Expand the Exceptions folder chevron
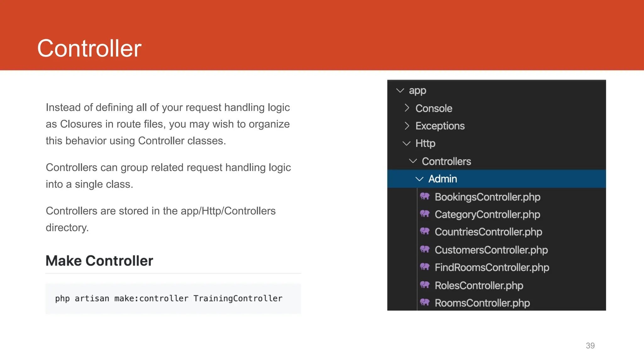Screen dimensions: 644x362 point(407,126)
